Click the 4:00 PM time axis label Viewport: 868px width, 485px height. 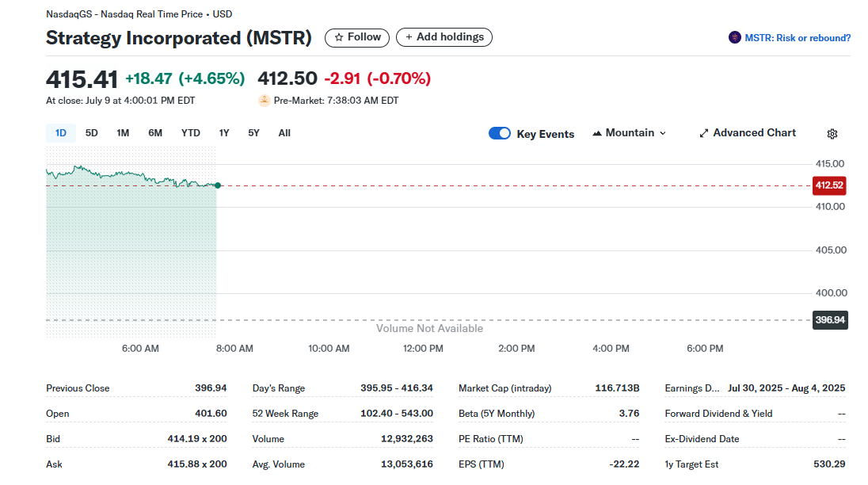tap(611, 349)
